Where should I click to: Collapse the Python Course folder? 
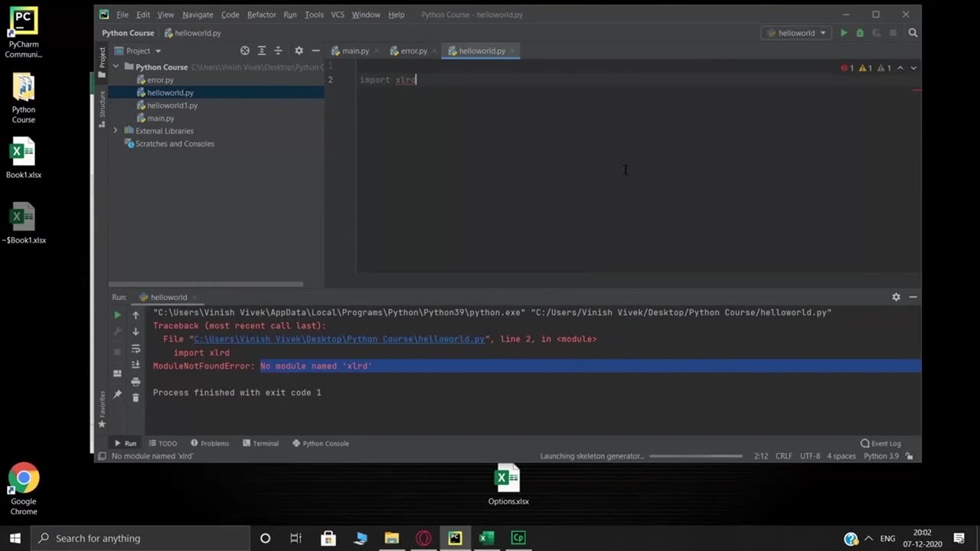click(x=116, y=67)
